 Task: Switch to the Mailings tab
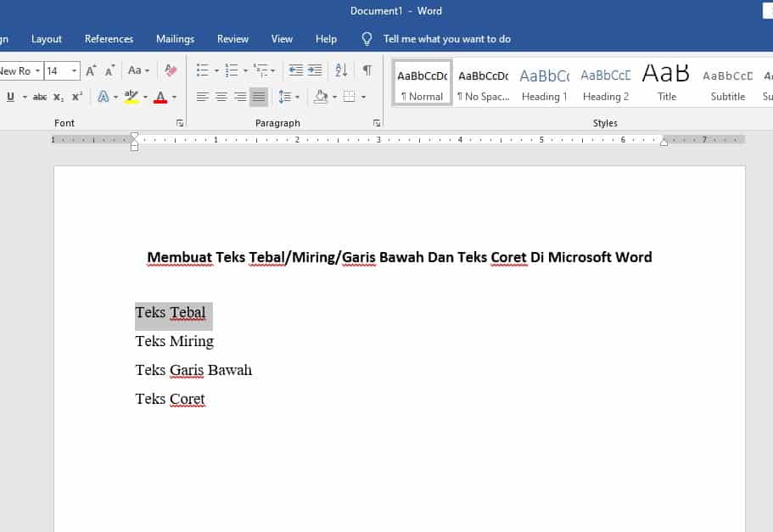tap(175, 39)
